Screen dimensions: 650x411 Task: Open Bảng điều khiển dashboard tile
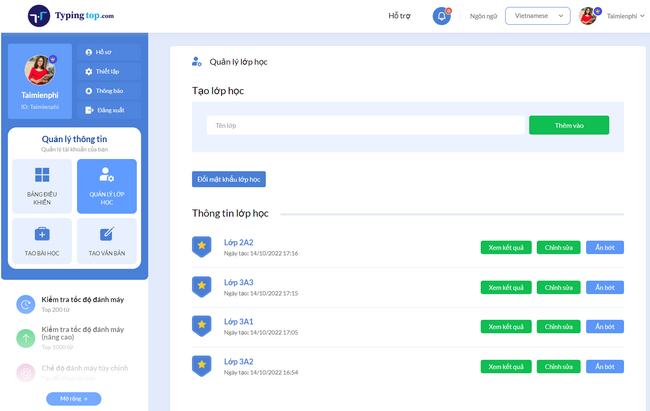(x=42, y=186)
